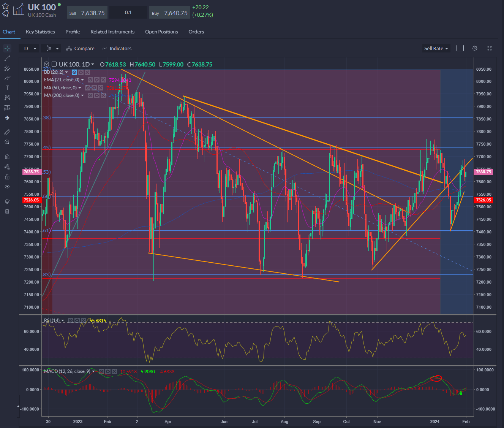Viewport: 504px width, 428px height.
Task: Select the text annotation tool
Action: click(7, 88)
